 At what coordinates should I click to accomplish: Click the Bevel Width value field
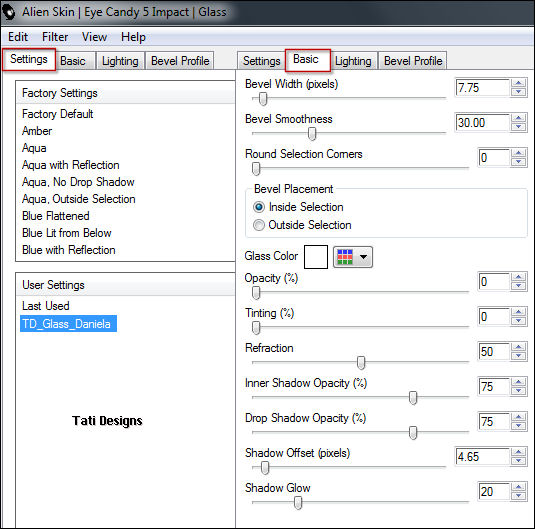pos(482,88)
